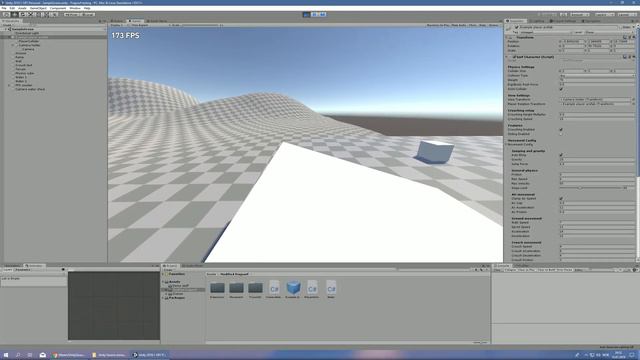Image resolution: width=640 pixels, height=360 pixels.
Task: Toggle the Global/Local handle button
Action: click(x=87, y=14)
